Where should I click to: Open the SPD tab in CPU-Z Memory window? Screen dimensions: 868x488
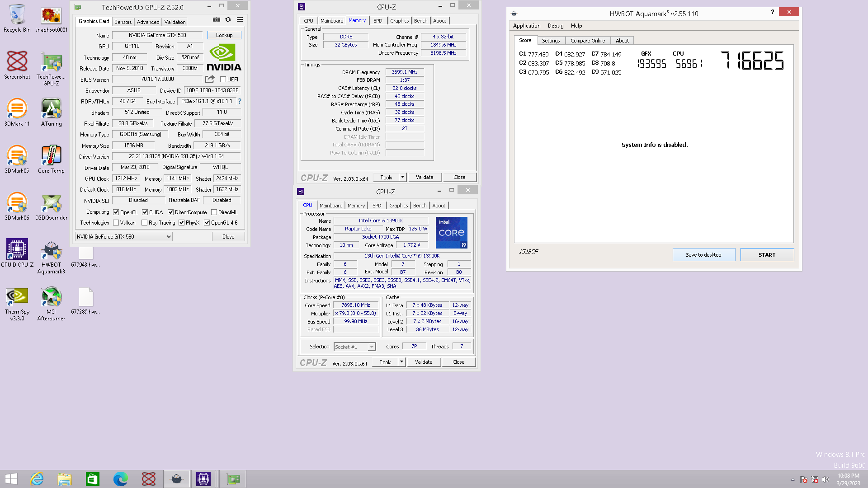pyautogui.click(x=377, y=21)
